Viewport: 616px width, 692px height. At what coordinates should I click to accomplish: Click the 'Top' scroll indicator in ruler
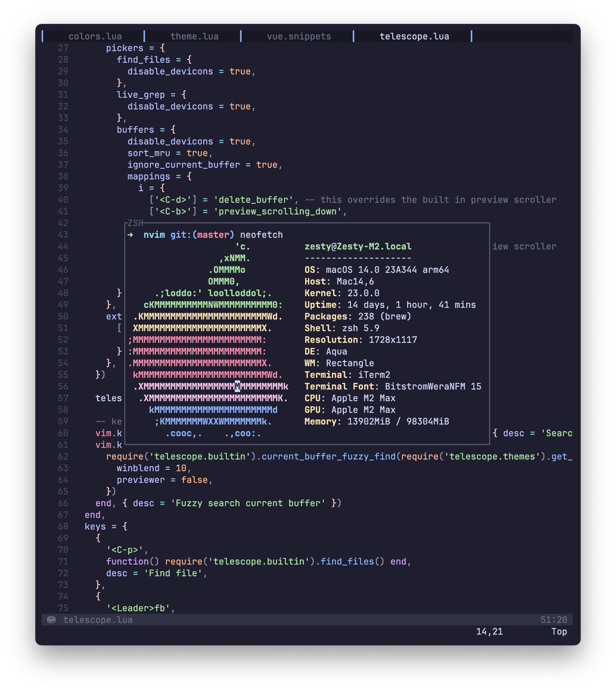[x=559, y=632]
